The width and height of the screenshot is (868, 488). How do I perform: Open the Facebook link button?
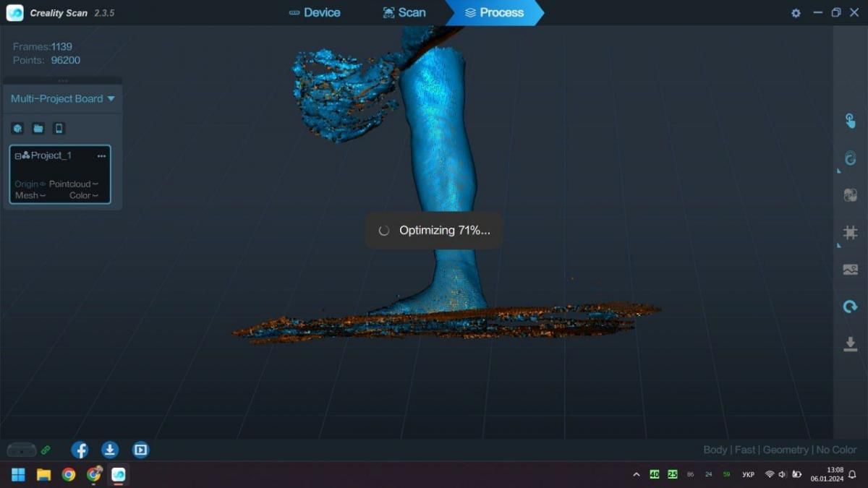pyautogui.click(x=80, y=450)
